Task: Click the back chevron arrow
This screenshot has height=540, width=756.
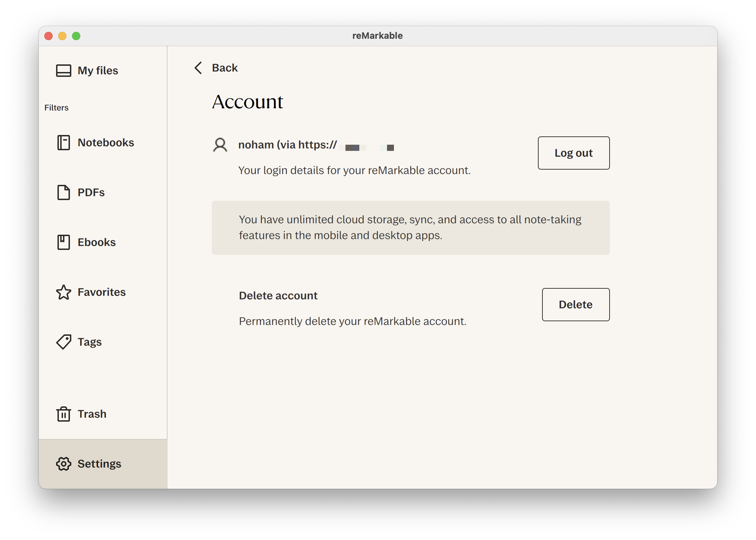Action: 198,68
